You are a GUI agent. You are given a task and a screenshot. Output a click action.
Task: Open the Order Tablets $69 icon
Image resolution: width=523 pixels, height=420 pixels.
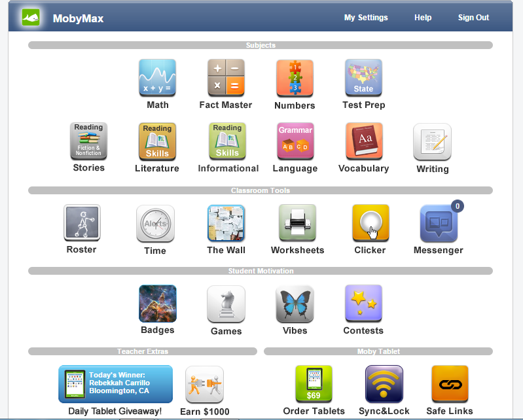[x=314, y=384]
